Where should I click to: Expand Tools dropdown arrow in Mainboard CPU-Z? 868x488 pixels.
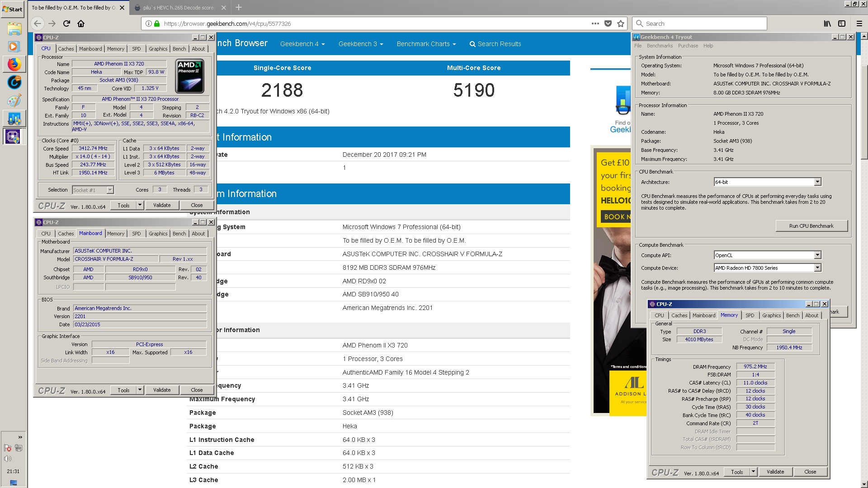(140, 390)
